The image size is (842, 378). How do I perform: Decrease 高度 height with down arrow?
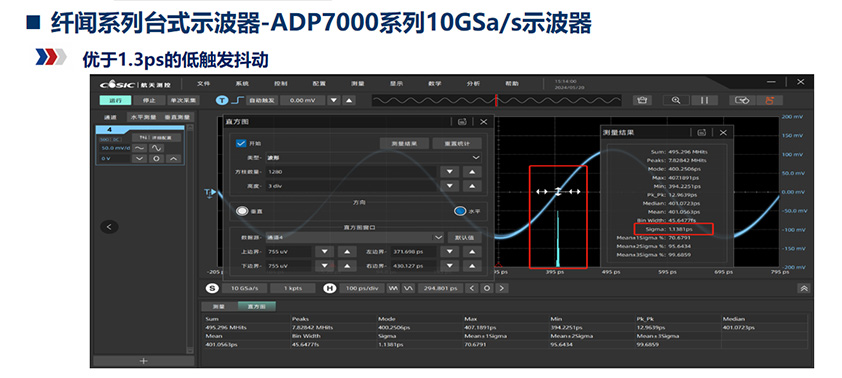click(449, 186)
